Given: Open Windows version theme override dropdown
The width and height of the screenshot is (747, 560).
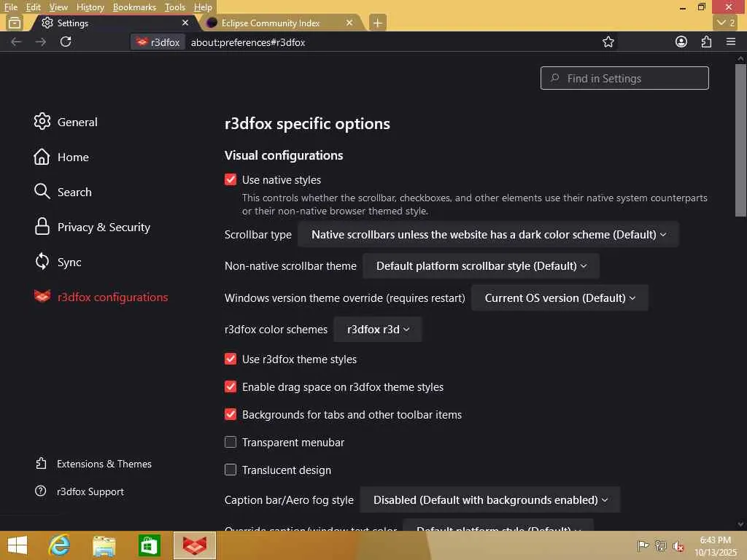Looking at the screenshot, I should pos(560,297).
